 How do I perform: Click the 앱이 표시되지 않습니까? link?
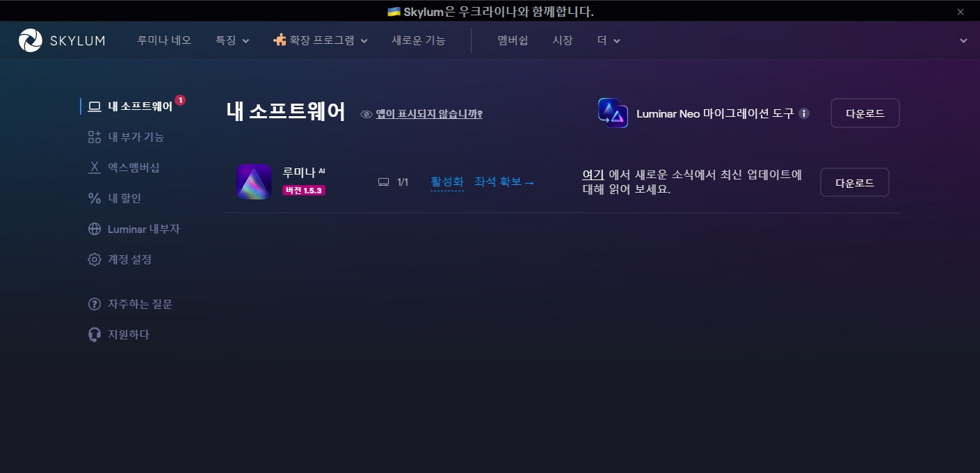pyautogui.click(x=429, y=114)
